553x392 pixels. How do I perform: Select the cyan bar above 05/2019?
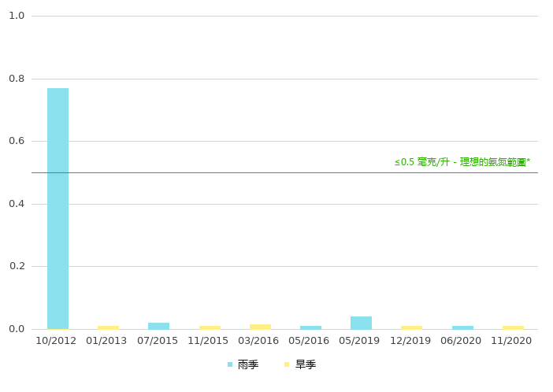361,323
